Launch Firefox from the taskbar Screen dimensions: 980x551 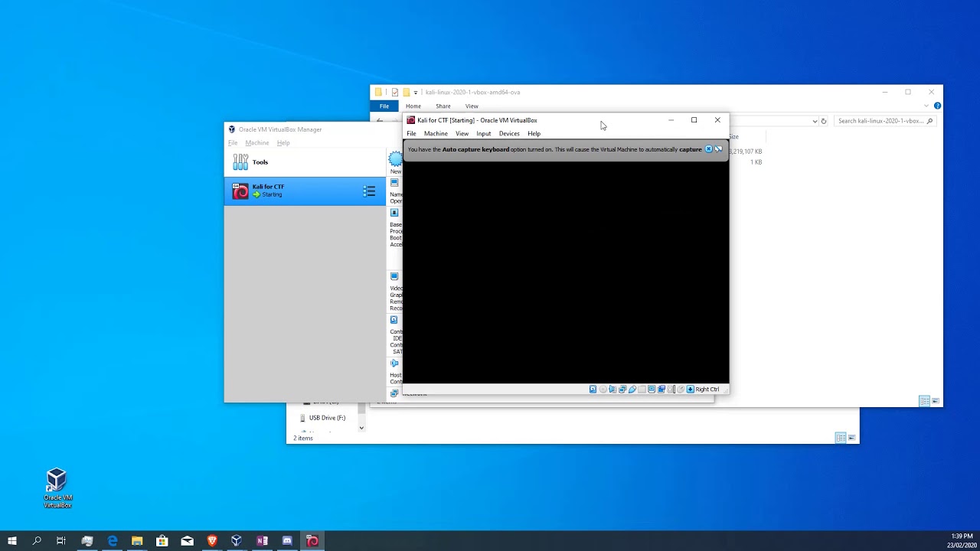(x=211, y=541)
